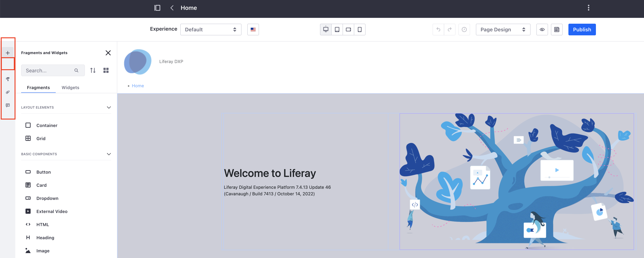Click the plus Fragments and Widgets sidebar icon
This screenshot has height=258, width=644.
point(8,53)
